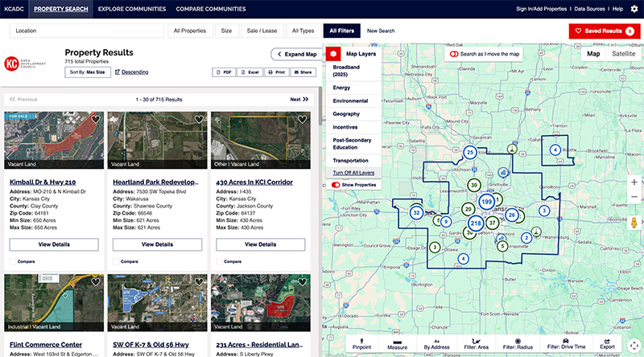This screenshot has height=357, width=644.
Task: Favorite the SW OF K-7 & Old 56 Hwy listing
Action: tap(199, 282)
